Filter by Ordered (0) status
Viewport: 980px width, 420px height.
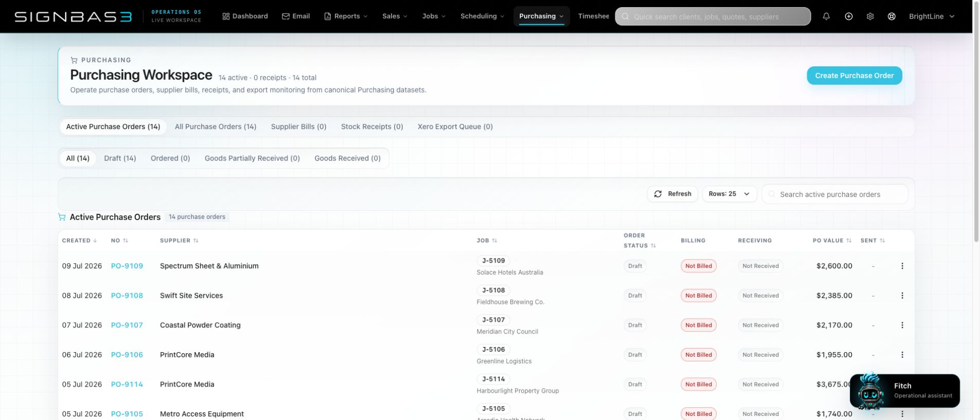(170, 158)
